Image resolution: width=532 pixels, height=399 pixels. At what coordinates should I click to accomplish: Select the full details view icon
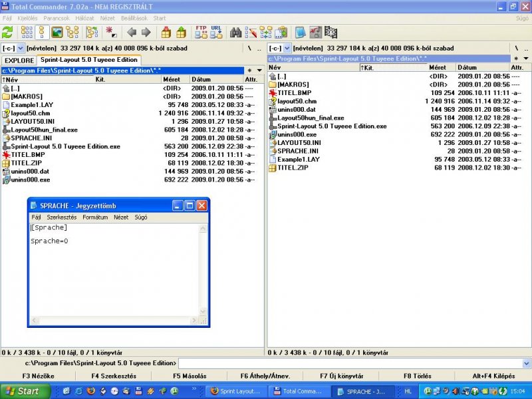pos(42,33)
